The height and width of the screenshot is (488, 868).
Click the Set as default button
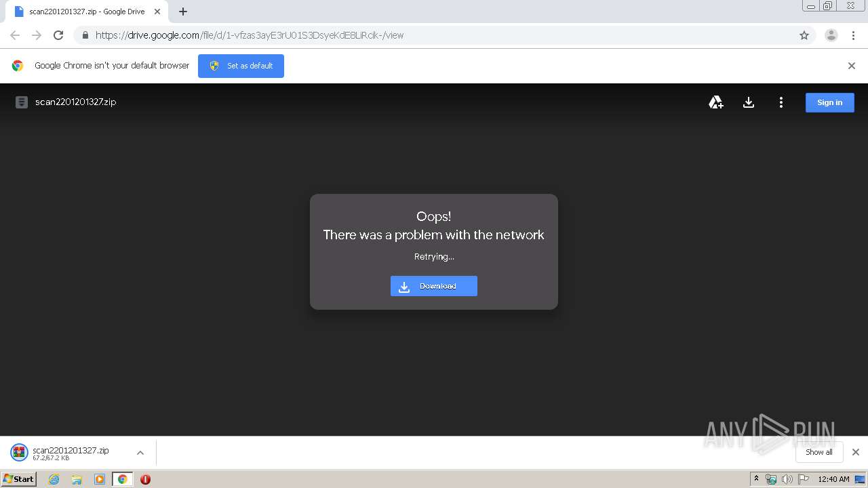coord(241,66)
